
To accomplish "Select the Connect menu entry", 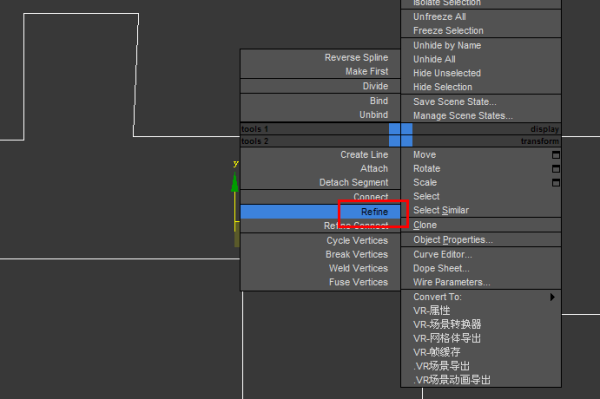I will pos(371,197).
